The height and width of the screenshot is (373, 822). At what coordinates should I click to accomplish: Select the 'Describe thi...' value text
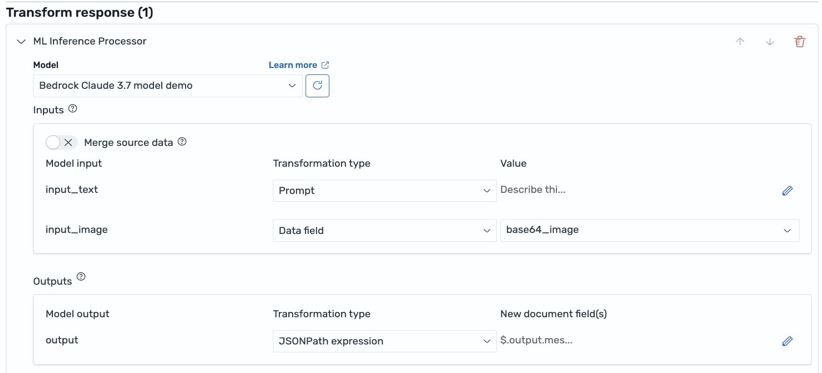click(533, 190)
